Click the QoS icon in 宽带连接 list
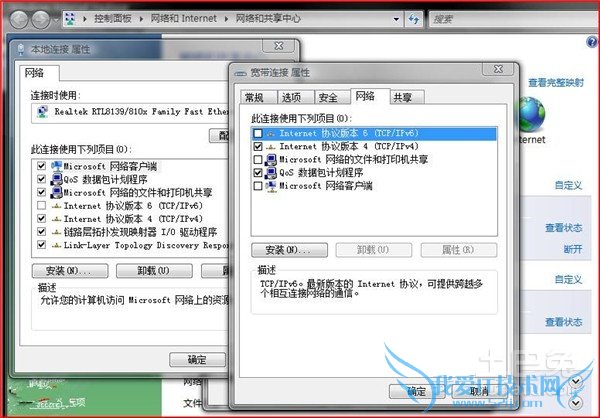 271,172
